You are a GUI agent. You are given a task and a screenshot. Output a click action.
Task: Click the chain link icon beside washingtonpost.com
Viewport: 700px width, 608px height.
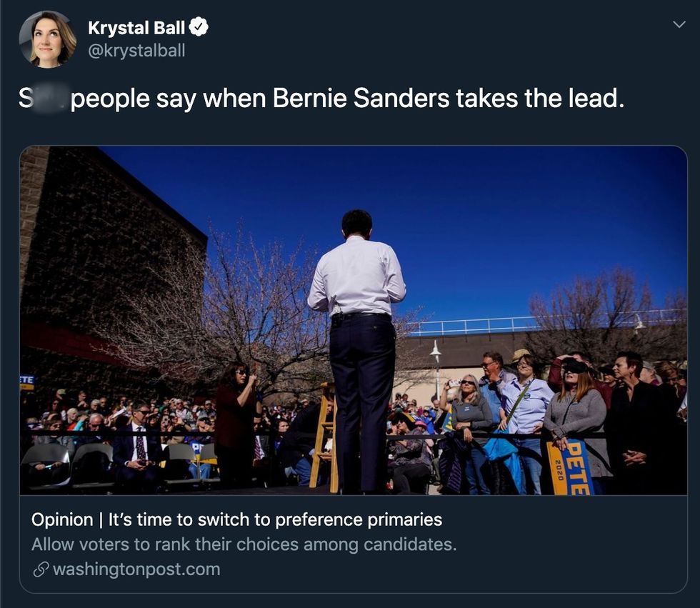pos(40,569)
